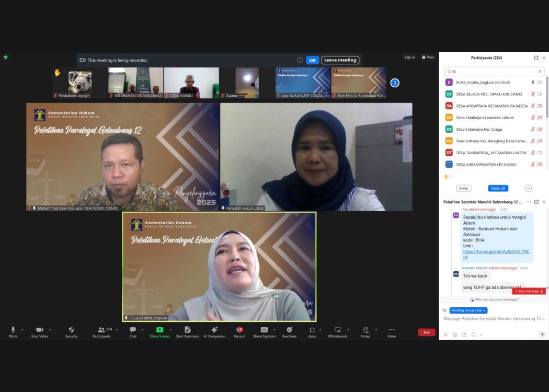This screenshot has height=392, width=549.
Task: Toggle the Record button
Action: pyautogui.click(x=239, y=330)
